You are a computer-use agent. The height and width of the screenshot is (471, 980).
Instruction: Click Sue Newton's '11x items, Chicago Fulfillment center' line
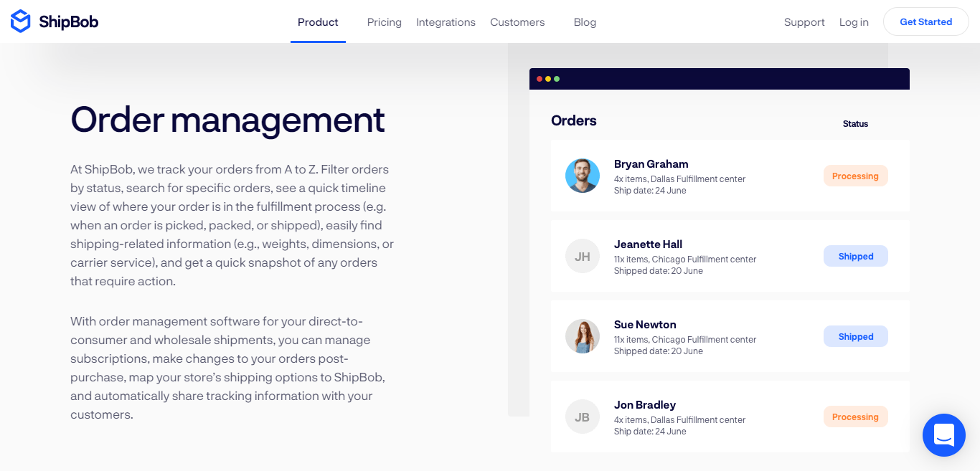[x=685, y=340]
